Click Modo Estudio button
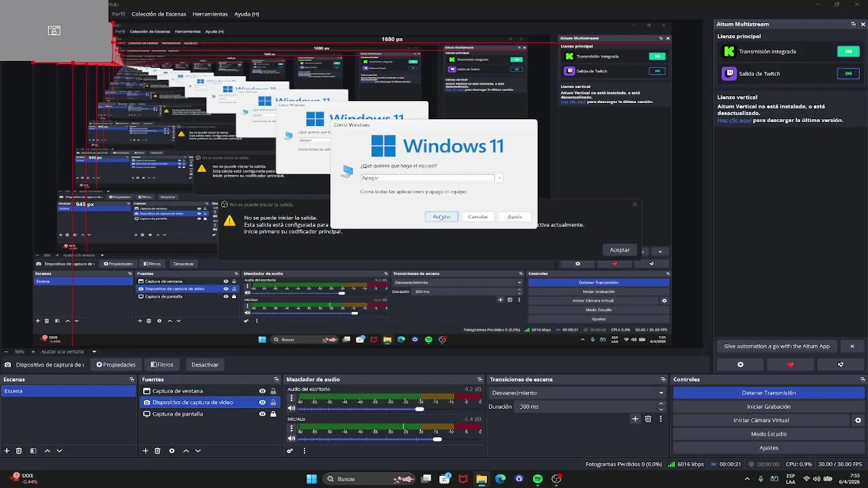This screenshot has height=488, width=868. click(768, 434)
